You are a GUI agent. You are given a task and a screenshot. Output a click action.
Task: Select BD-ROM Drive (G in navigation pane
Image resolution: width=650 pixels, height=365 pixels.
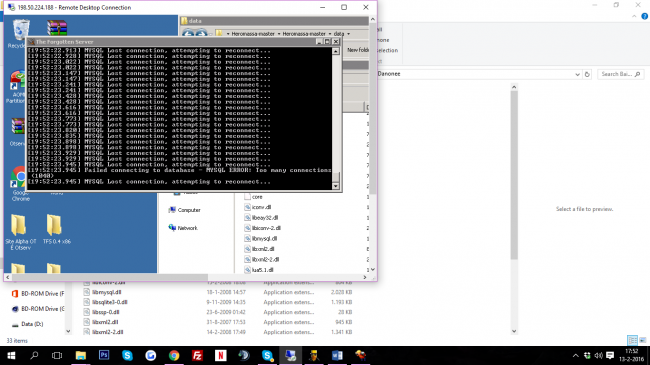pos(38,309)
